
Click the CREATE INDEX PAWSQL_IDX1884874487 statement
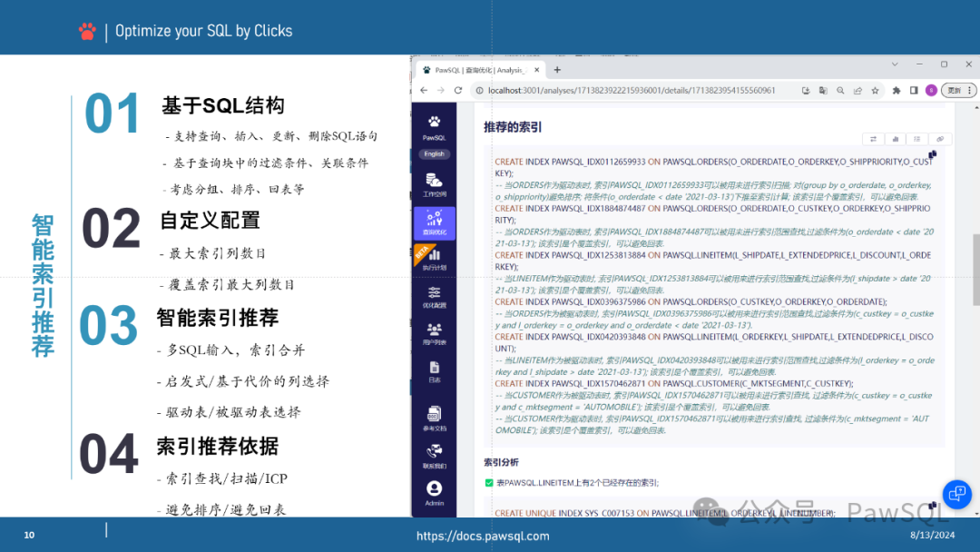click(713, 213)
